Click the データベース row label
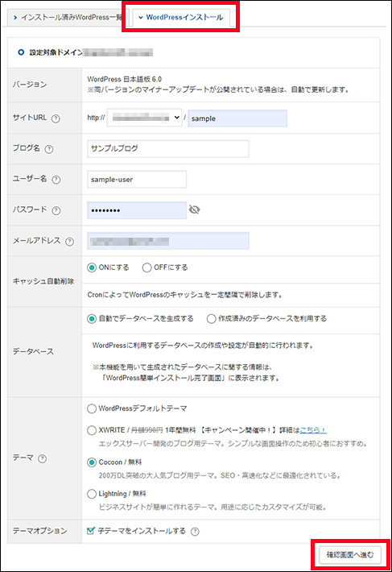 pos(33,352)
